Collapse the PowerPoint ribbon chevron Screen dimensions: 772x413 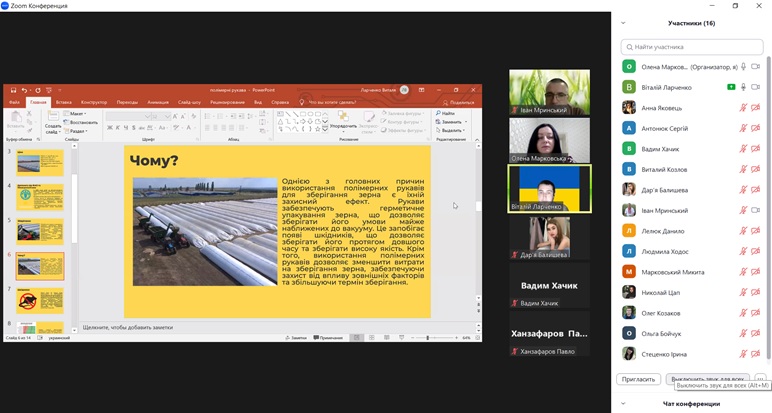[x=477, y=140]
